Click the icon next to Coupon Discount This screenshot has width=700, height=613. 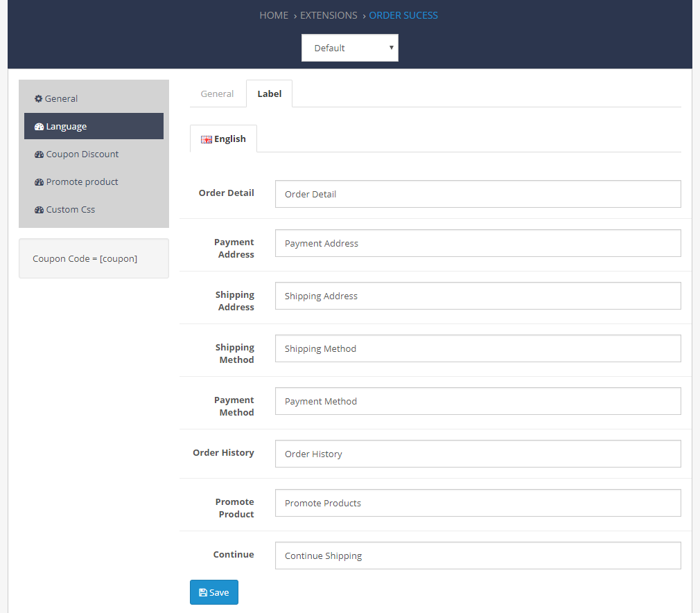(x=40, y=154)
